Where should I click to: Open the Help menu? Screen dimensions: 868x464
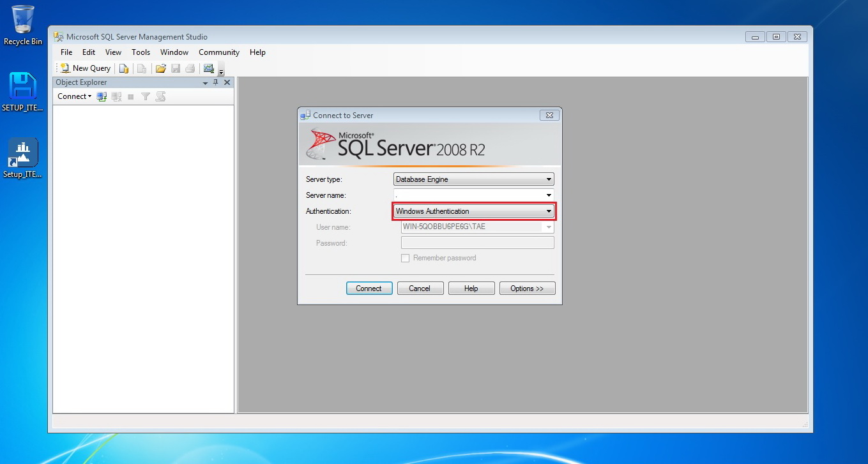click(257, 52)
